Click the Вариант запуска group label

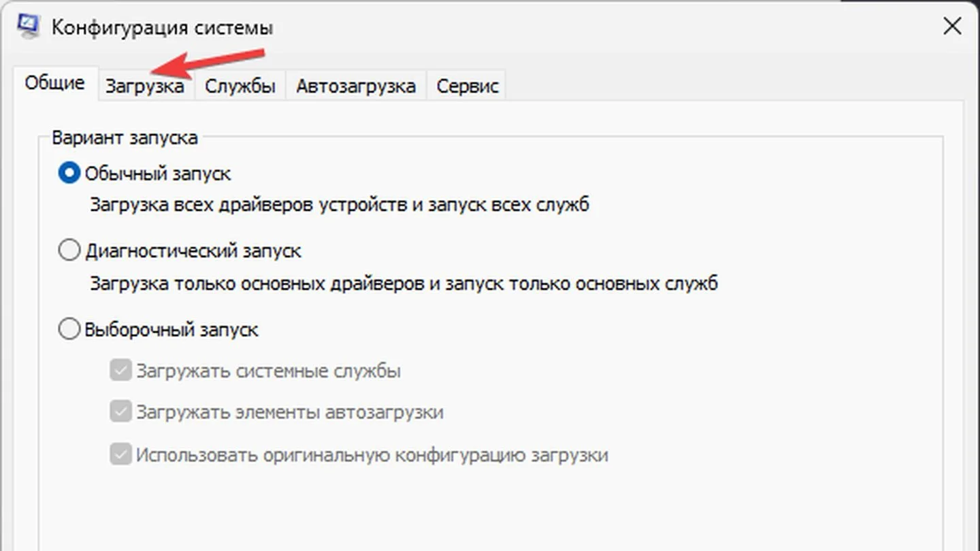(125, 137)
